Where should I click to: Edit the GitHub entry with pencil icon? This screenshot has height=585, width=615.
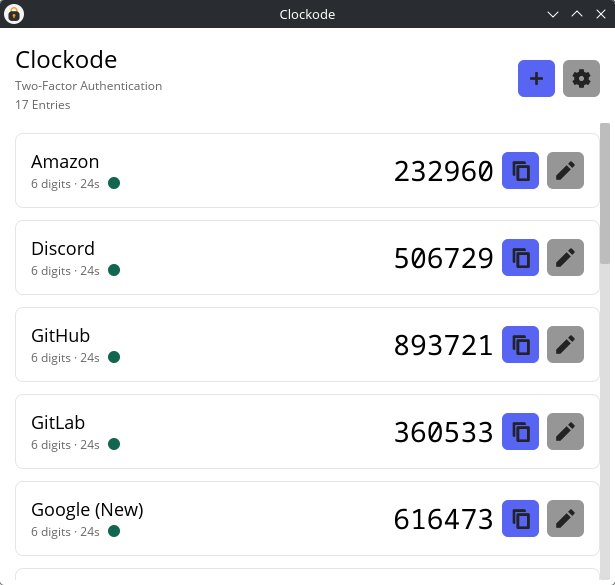coord(566,345)
